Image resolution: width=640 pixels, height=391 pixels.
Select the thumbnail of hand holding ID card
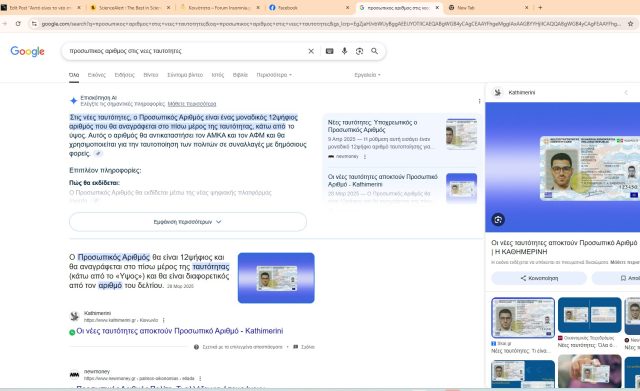click(x=589, y=371)
